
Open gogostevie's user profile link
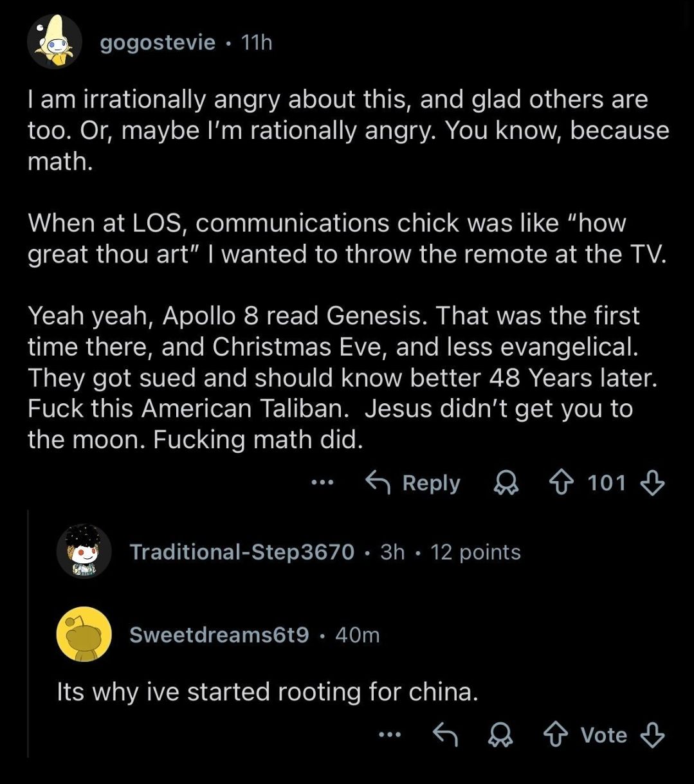pyautogui.click(x=158, y=42)
